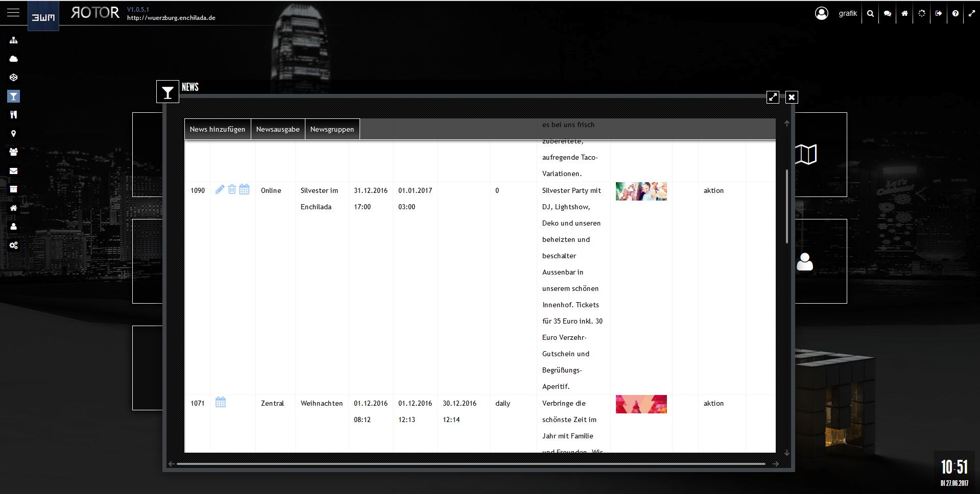Click the horizontal scrollbar left arrow
The image size is (980, 494).
pyautogui.click(x=171, y=464)
